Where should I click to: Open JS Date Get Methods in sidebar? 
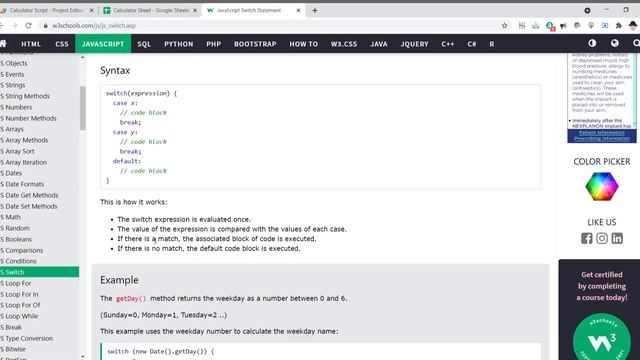click(x=29, y=195)
